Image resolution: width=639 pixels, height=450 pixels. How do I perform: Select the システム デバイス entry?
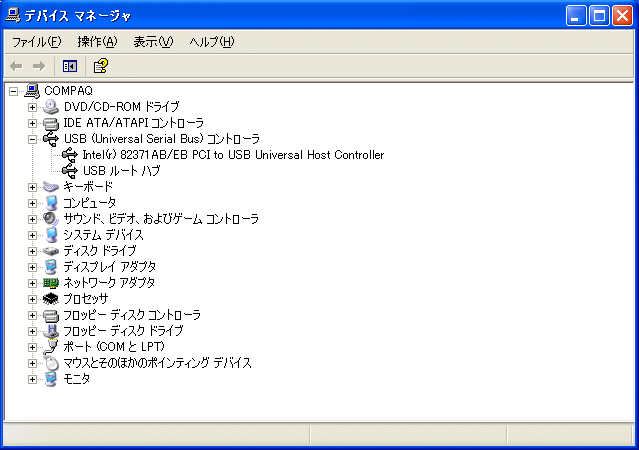[x=103, y=235]
